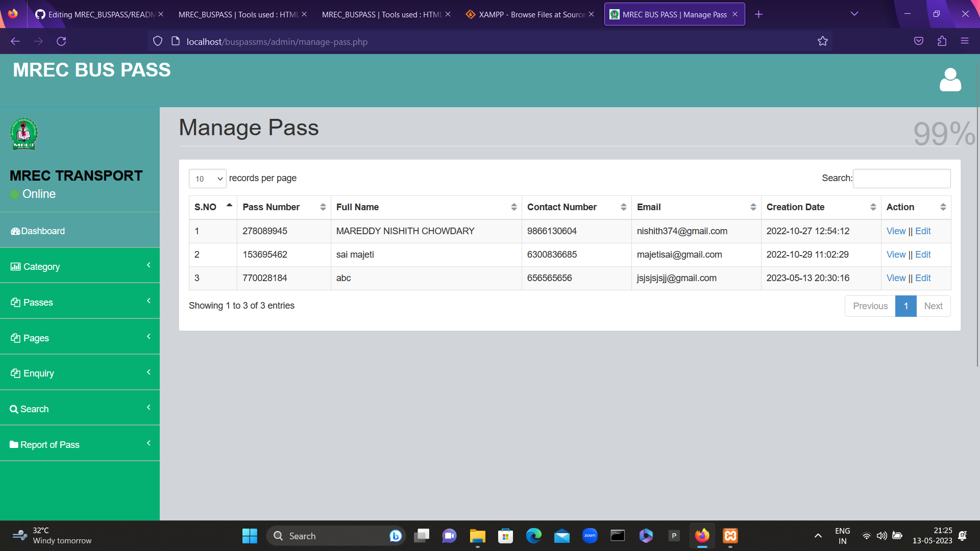
Task: Bookmark this page with star icon
Action: [822, 41]
